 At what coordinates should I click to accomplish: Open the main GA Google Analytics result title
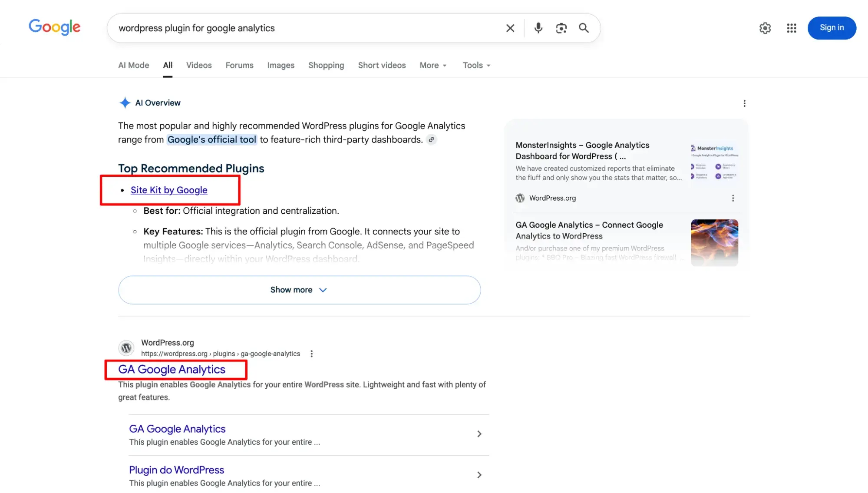click(172, 369)
